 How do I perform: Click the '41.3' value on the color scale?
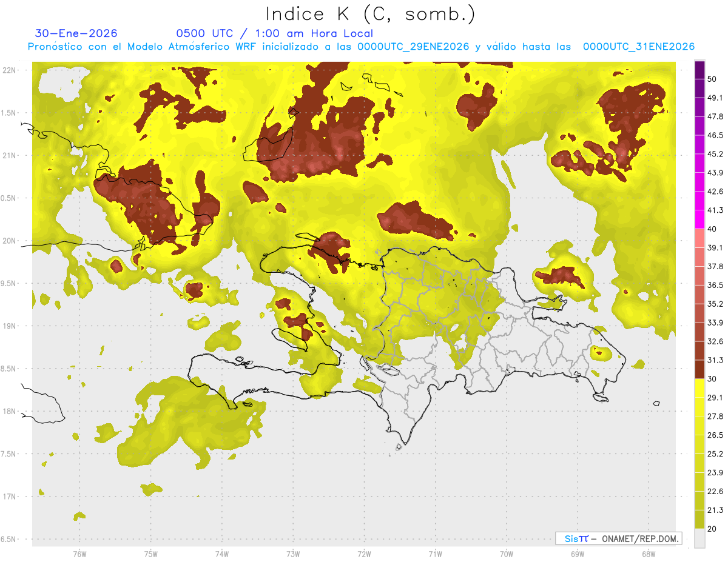click(x=715, y=210)
